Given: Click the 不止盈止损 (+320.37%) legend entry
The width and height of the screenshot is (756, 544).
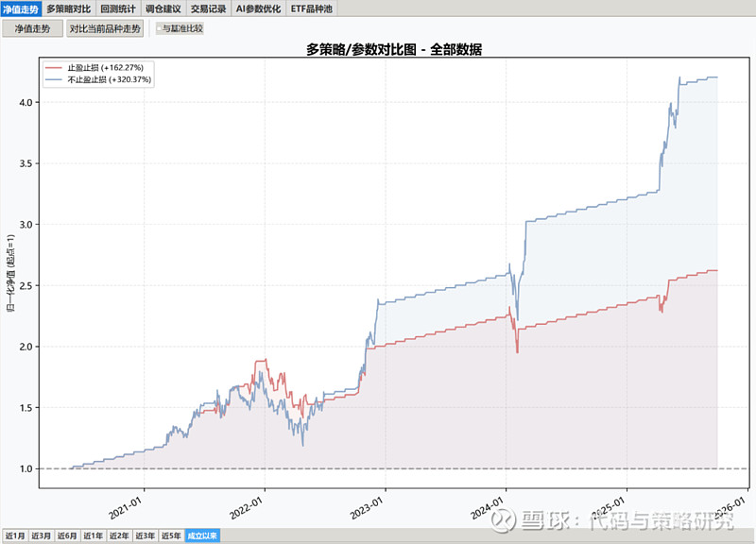Looking at the screenshot, I should pyautogui.click(x=109, y=79).
